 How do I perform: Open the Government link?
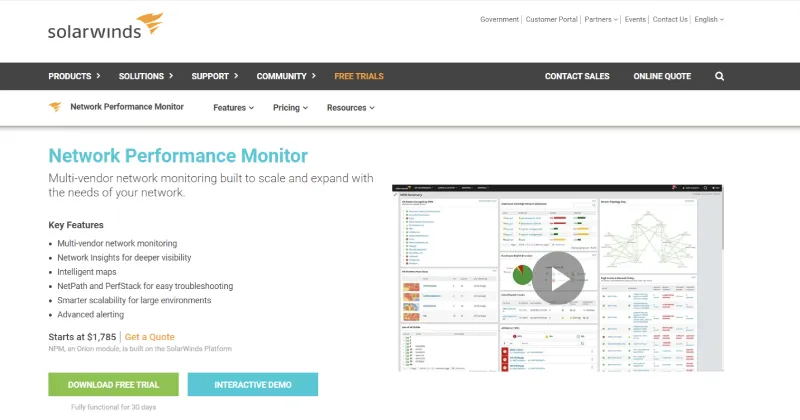coord(499,19)
